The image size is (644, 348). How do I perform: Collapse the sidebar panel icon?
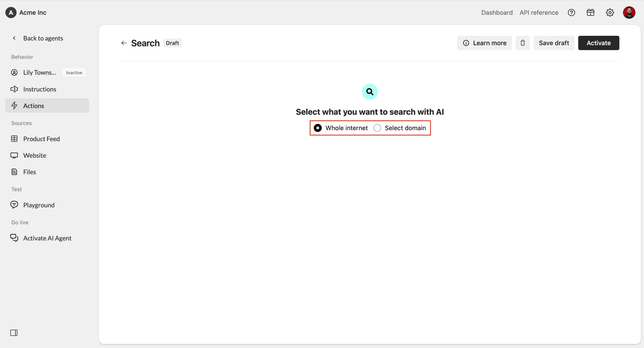coord(14,333)
